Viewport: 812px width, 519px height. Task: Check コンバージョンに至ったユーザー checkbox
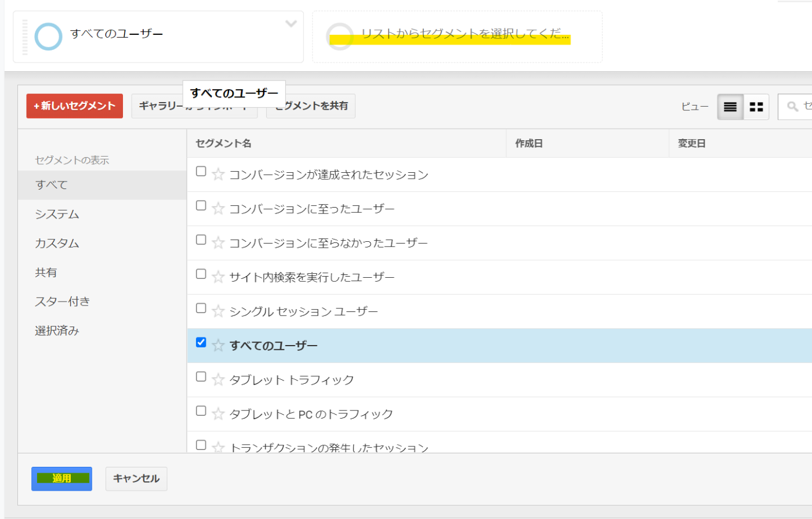[x=201, y=205]
